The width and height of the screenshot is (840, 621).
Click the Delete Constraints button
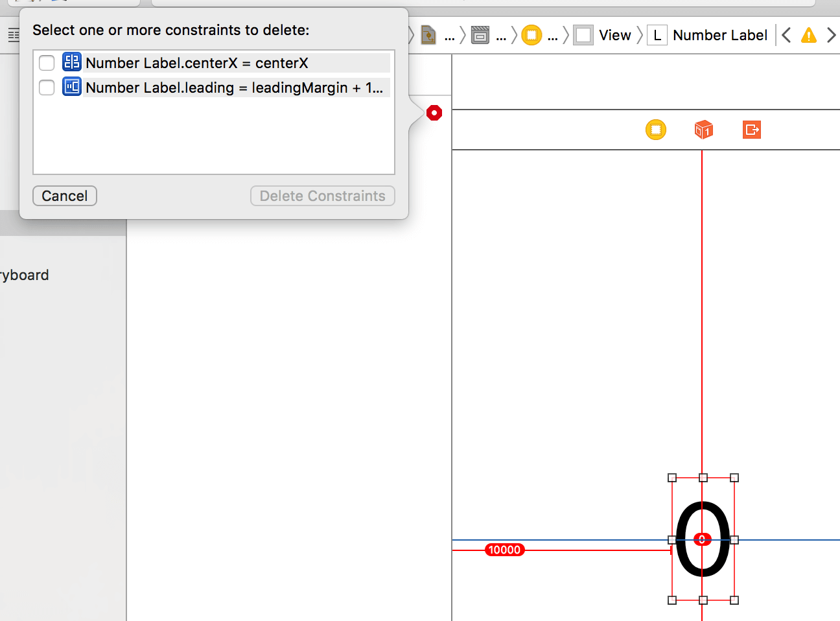pyautogui.click(x=323, y=196)
